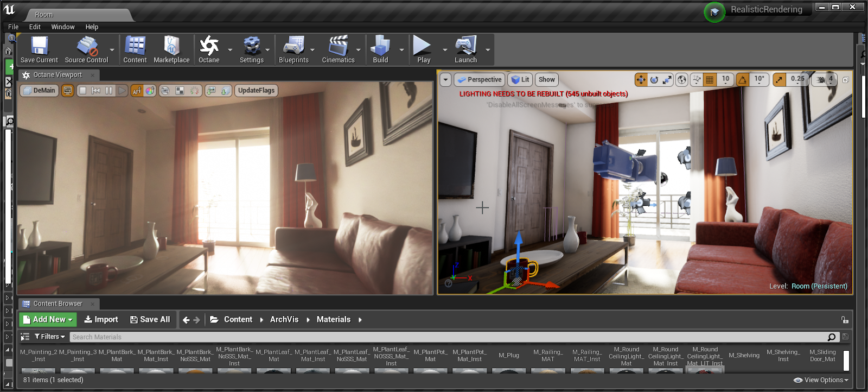
Task: Toggle surface snapping icon
Action: pos(697,80)
